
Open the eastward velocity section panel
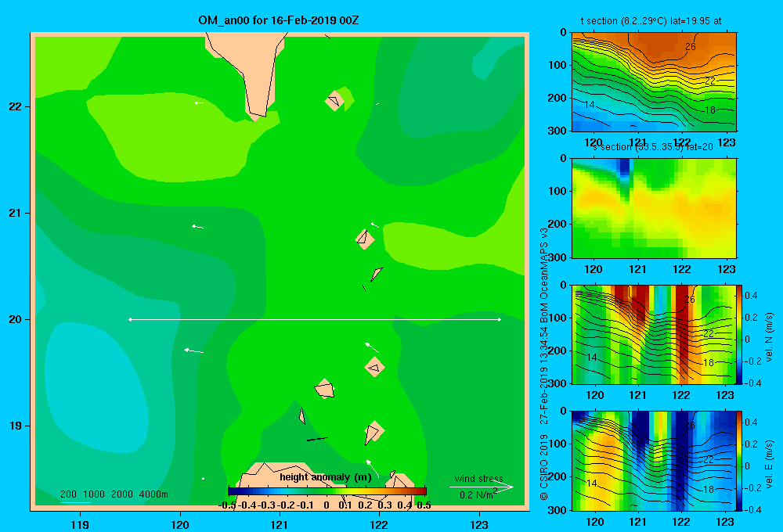(654, 461)
